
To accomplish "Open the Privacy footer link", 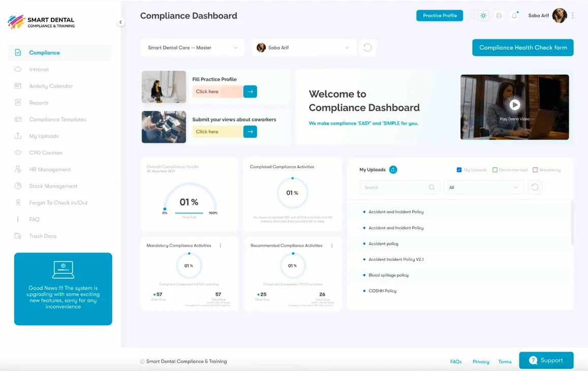I will click(x=481, y=362).
